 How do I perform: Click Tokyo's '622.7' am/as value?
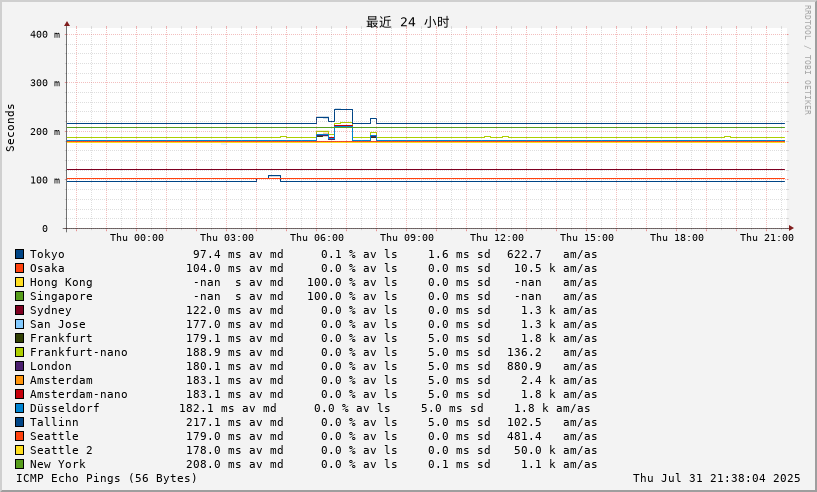[x=524, y=254]
